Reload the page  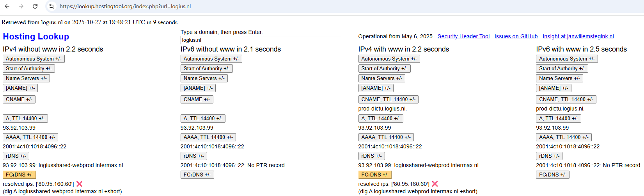35,6
